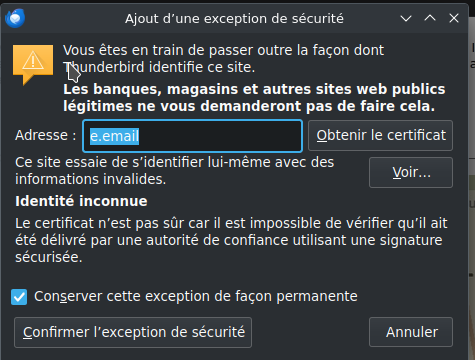Image resolution: width=475 pixels, height=360 pixels.
Task: Maximize the dialog with the up chevron
Action: click(x=430, y=18)
